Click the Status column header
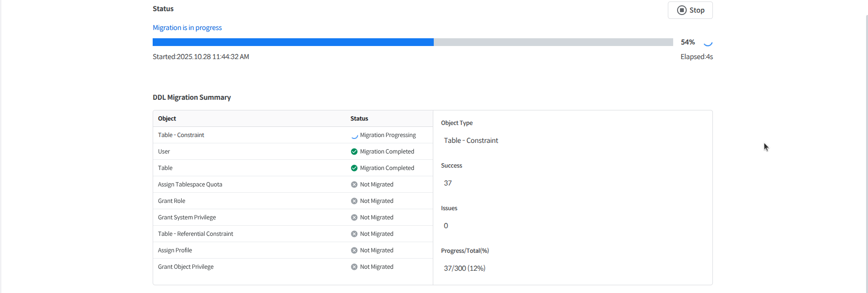This screenshot has width=868, height=293. tap(359, 119)
